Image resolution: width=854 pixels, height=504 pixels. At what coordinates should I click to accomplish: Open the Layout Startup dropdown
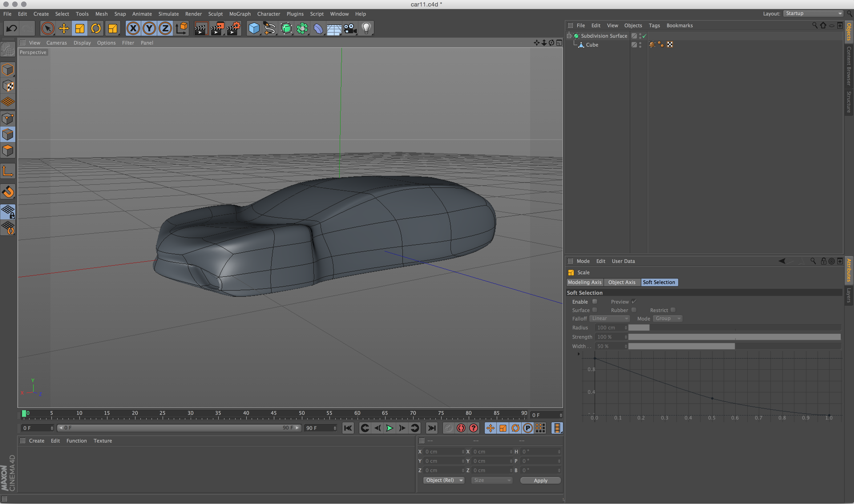click(814, 14)
